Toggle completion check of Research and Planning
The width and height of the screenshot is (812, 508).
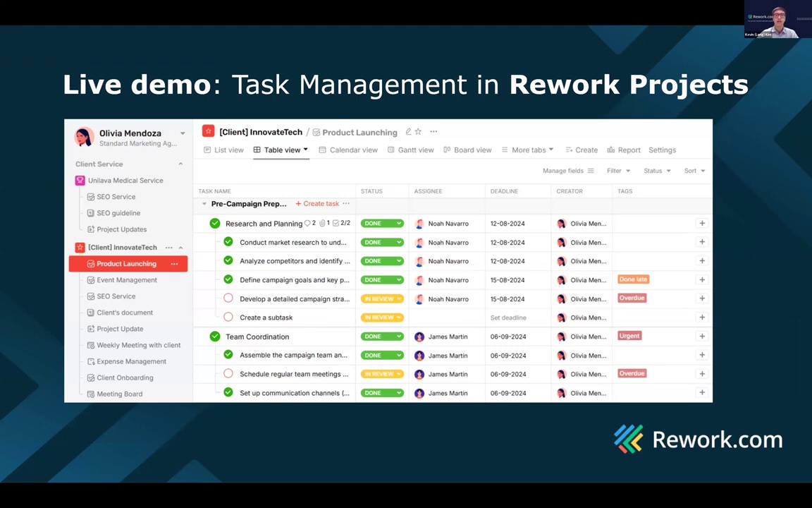215,224
